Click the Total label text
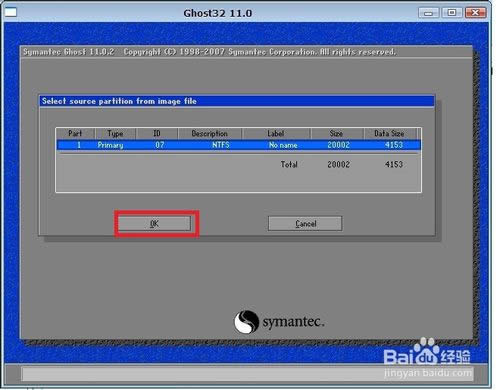 coord(289,164)
